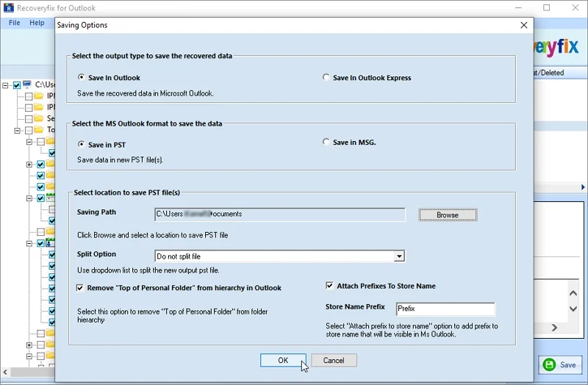Click the up scroll arrow in right panel
Screen dimensions: 588x385
coord(573,293)
